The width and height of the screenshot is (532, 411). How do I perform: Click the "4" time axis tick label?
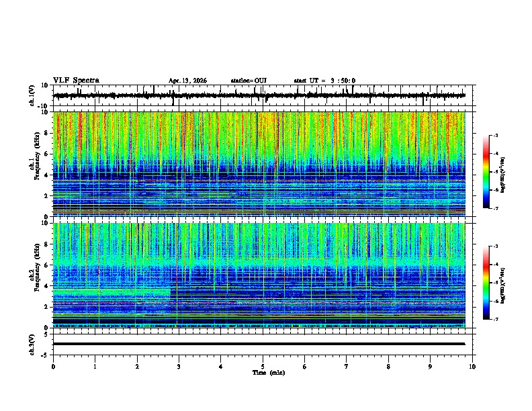click(x=221, y=367)
